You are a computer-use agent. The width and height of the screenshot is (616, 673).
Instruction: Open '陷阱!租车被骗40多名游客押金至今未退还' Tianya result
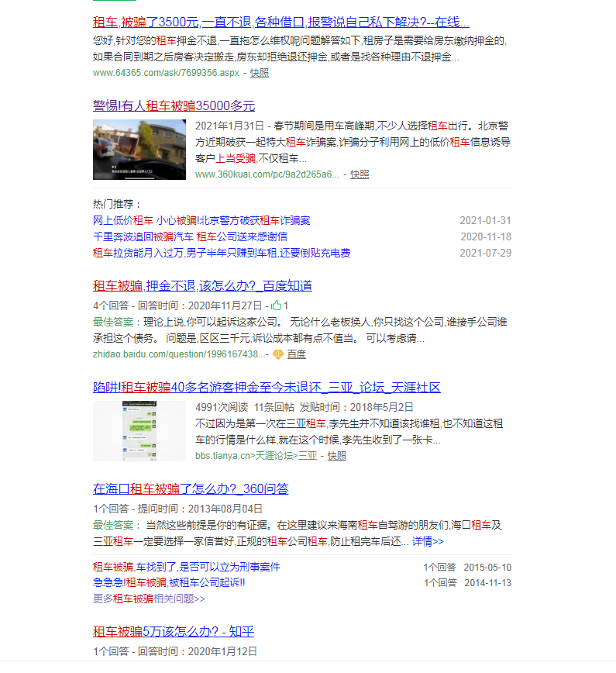coord(267,388)
